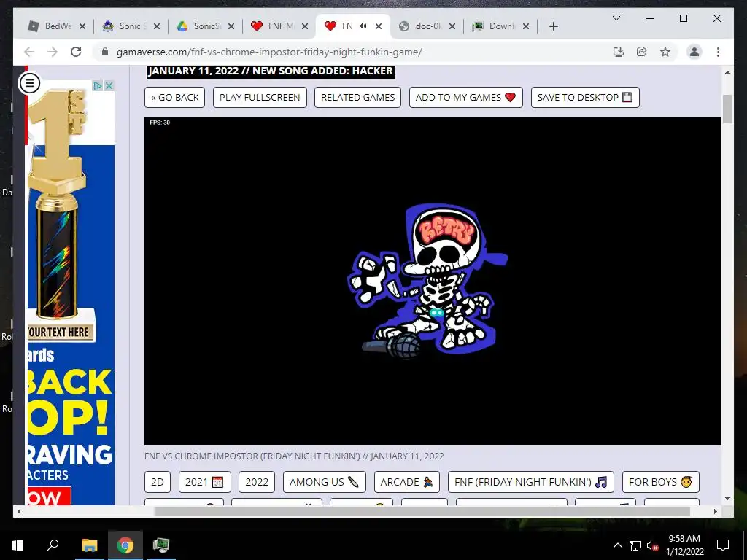Screen dimensions: 747x560
Task: Open RELATED GAMES
Action: coord(357,97)
